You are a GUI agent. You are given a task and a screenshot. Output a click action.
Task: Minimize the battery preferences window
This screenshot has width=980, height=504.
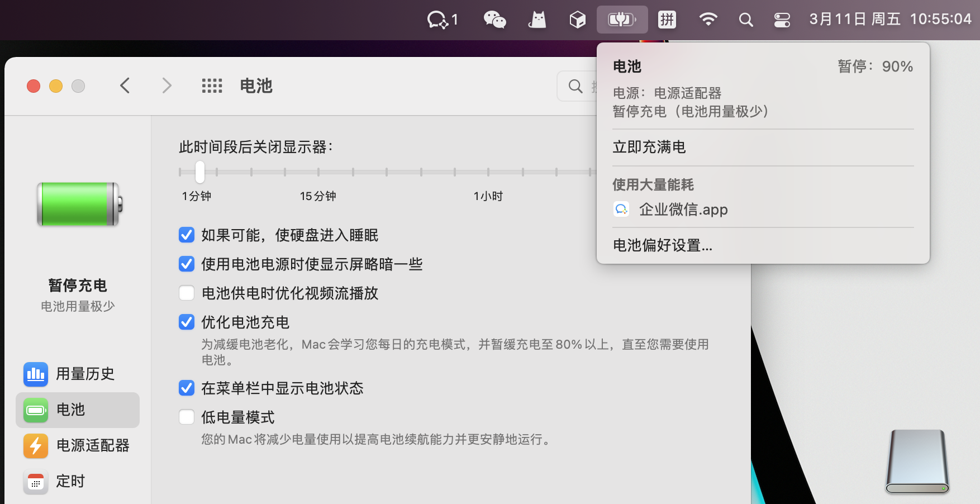pos(56,86)
